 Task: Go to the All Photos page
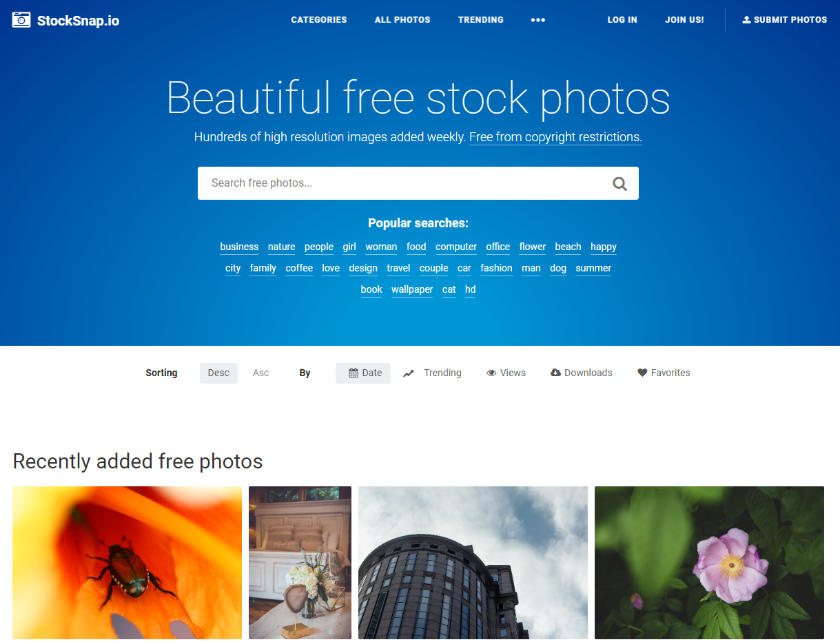[x=402, y=20]
